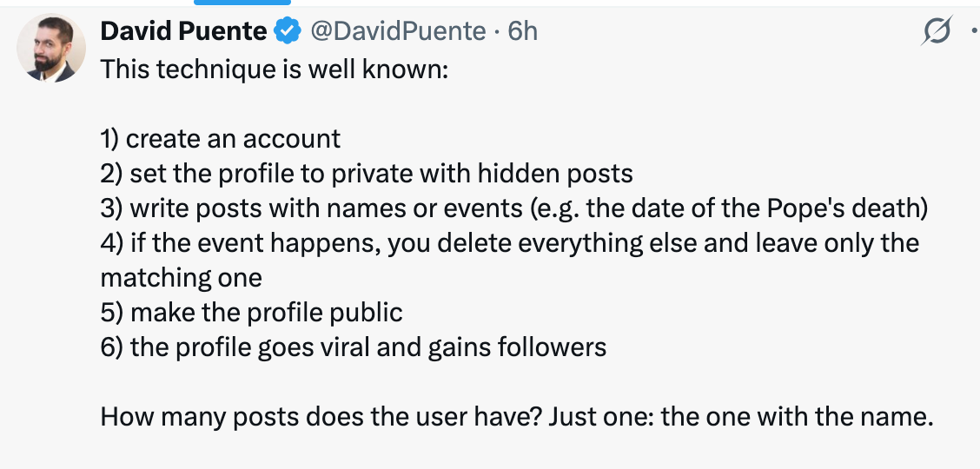Open the @DavidPuente handle link
This screenshot has height=469, width=980.
tap(398, 31)
